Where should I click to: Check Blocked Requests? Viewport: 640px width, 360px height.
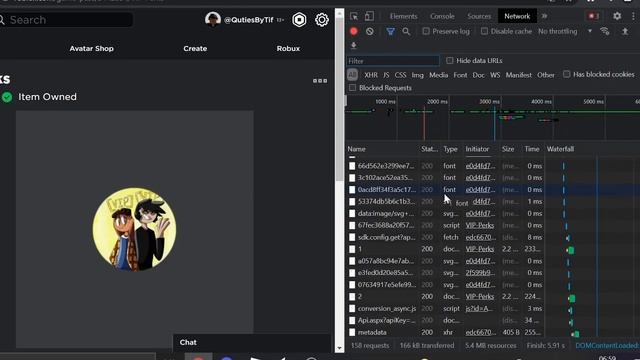tap(352, 88)
